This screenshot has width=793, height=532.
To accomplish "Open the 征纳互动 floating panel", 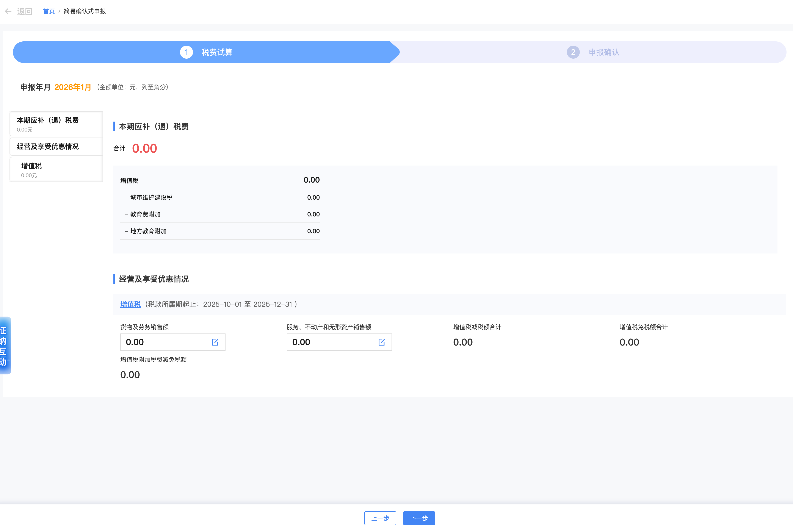I will pos(5,345).
